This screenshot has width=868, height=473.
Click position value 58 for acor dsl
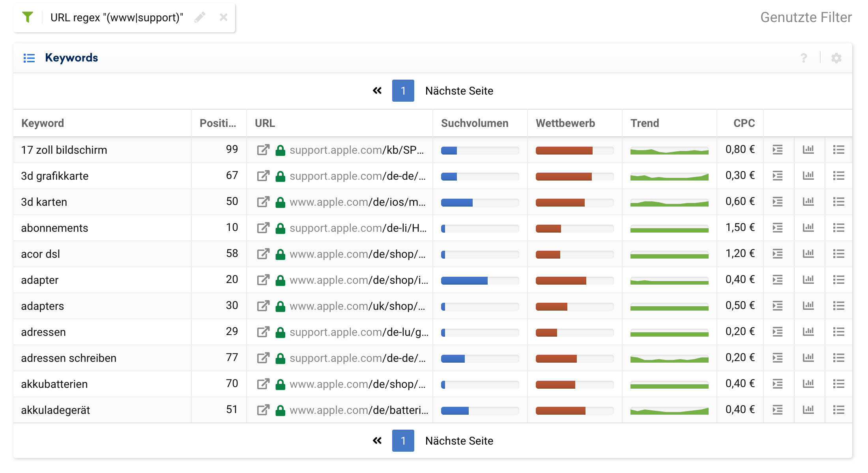click(x=232, y=253)
